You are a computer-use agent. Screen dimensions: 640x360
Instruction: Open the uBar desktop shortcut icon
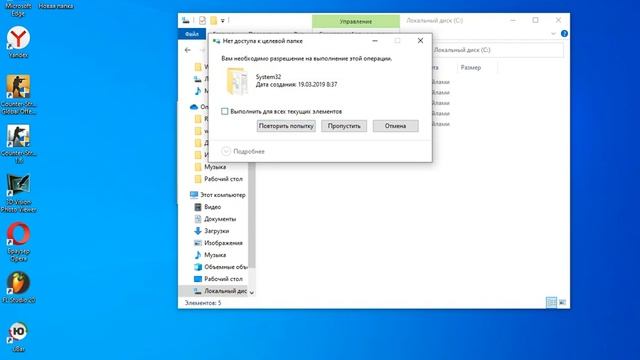point(18,337)
